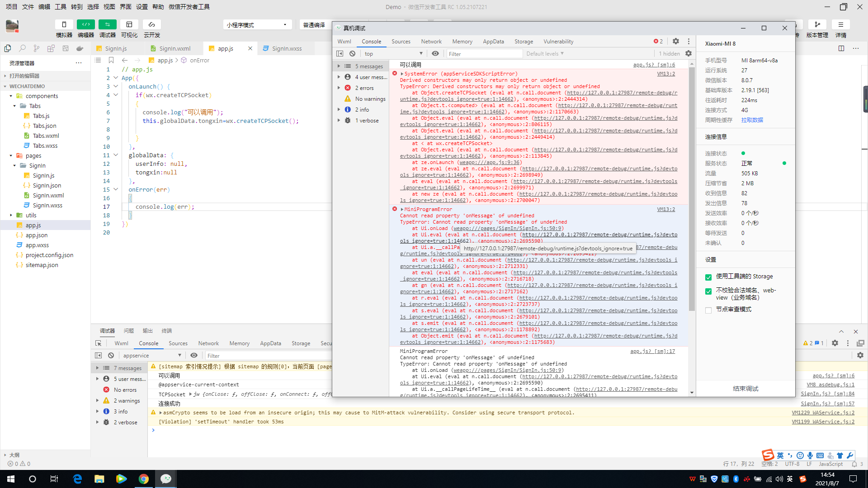This screenshot has height=488, width=868.
Task: Click the simulator (模拟器) toolbar icon
Action: click(64, 24)
